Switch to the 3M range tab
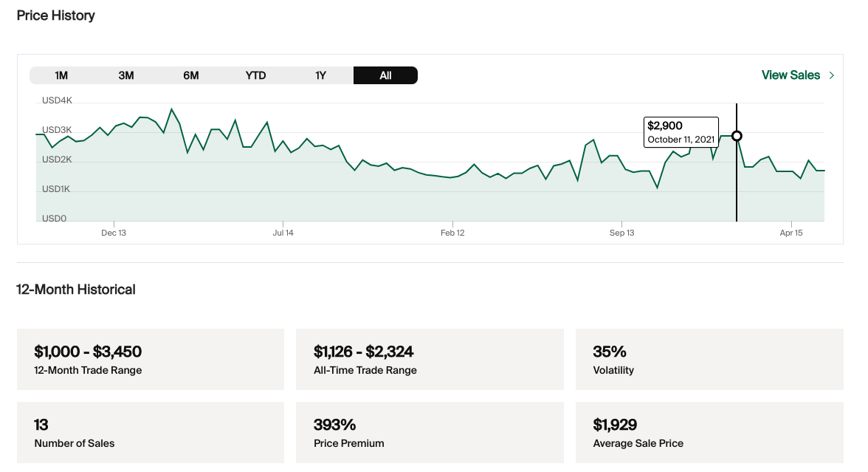Screen dimensions: 868x472 click(x=126, y=75)
